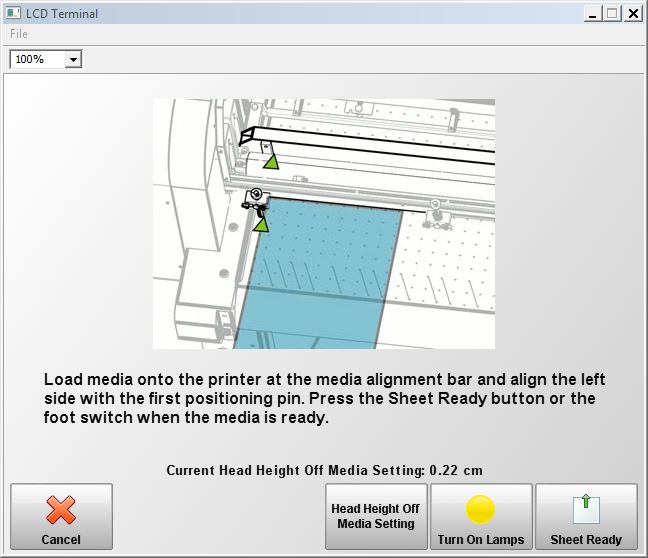Click the Current Head Height Off Media Setting text
The width and height of the screenshot is (648, 558).
tap(324, 470)
